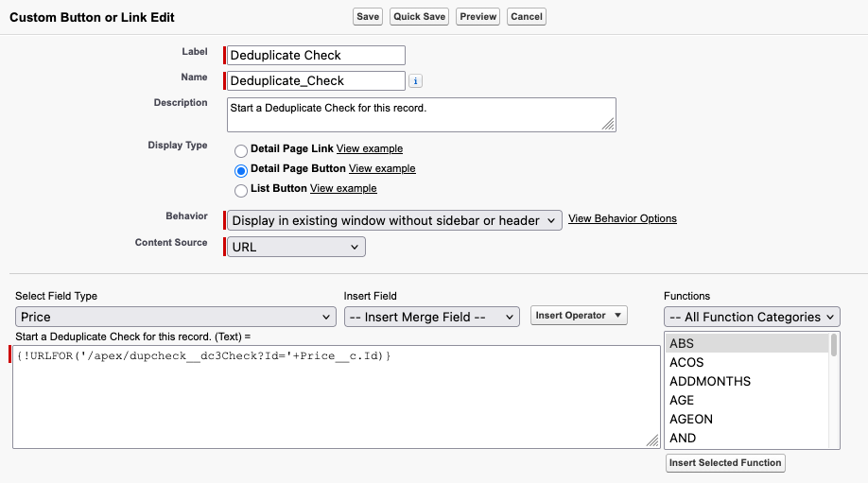Edit the Label field containing Deduplicate Check

pos(316,56)
